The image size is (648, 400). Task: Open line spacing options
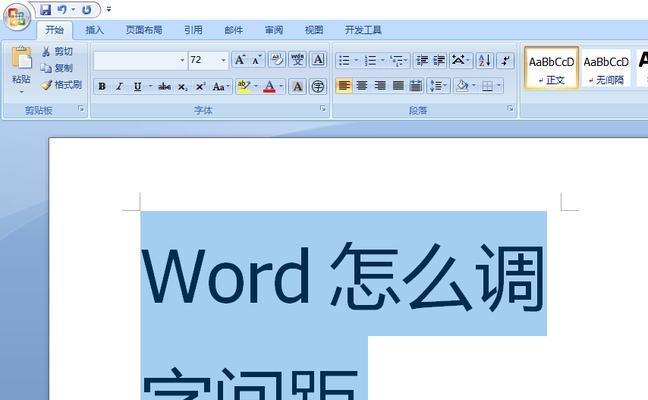pos(436,86)
